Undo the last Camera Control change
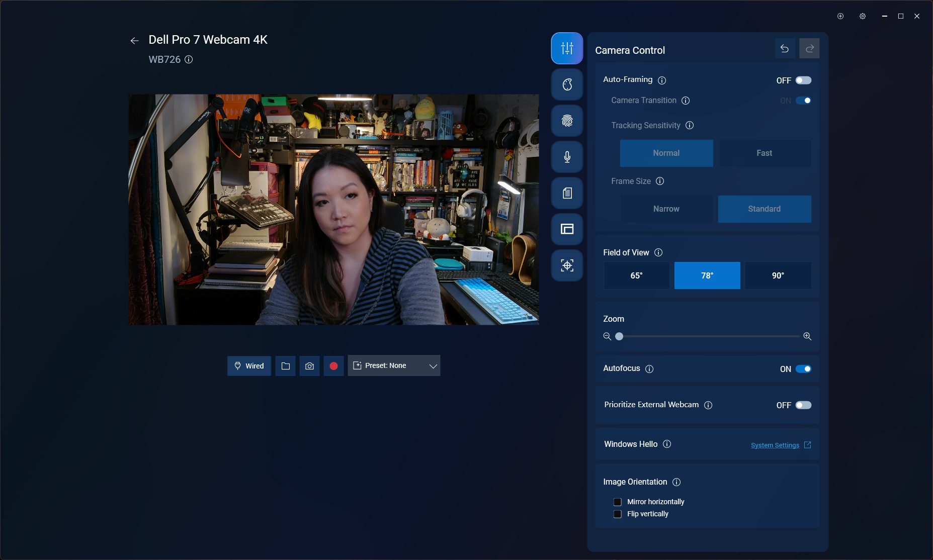Viewport: 933px width, 560px height. [785, 49]
